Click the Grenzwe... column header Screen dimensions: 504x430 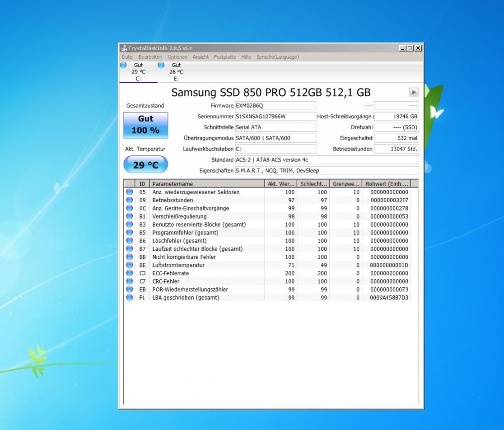pos(346,184)
